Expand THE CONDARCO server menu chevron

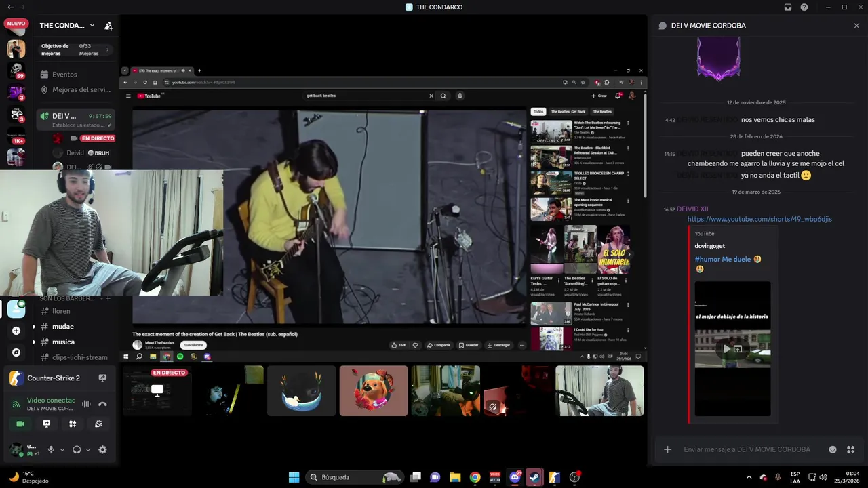pyautogui.click(x=92, y=26)
